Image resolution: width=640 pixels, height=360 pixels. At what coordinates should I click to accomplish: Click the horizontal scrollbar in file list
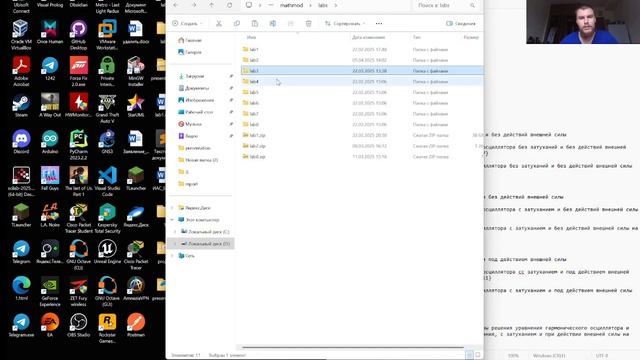(353, 348)
